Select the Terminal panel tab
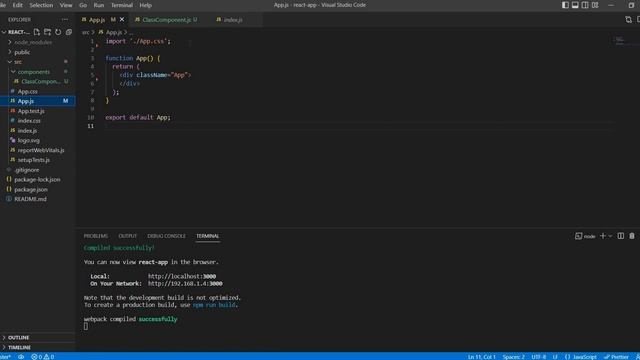The image size is (640, 360). click(208, 236)
